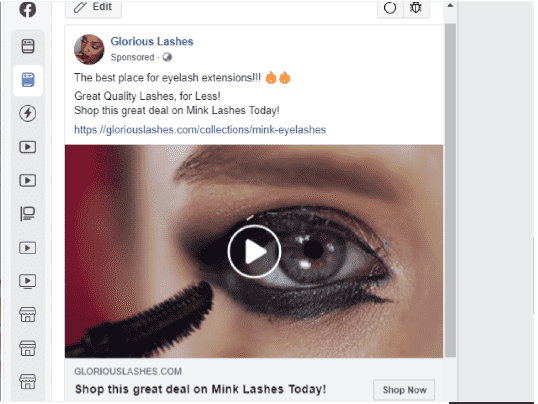Screen dimensions: 538x404
Task: Open the lightning bolt Instant Articles preview
Action: (28, 113)
